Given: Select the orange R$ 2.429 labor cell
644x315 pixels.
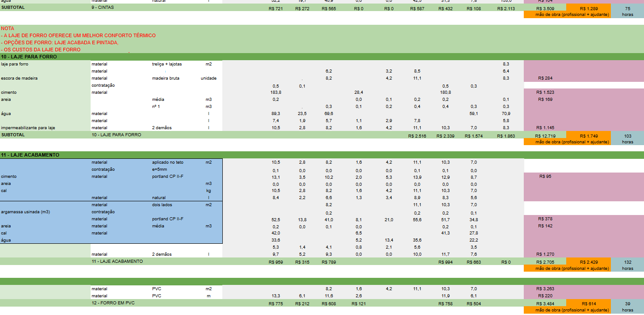Looking at the screenshot, I should pos(588,262).
